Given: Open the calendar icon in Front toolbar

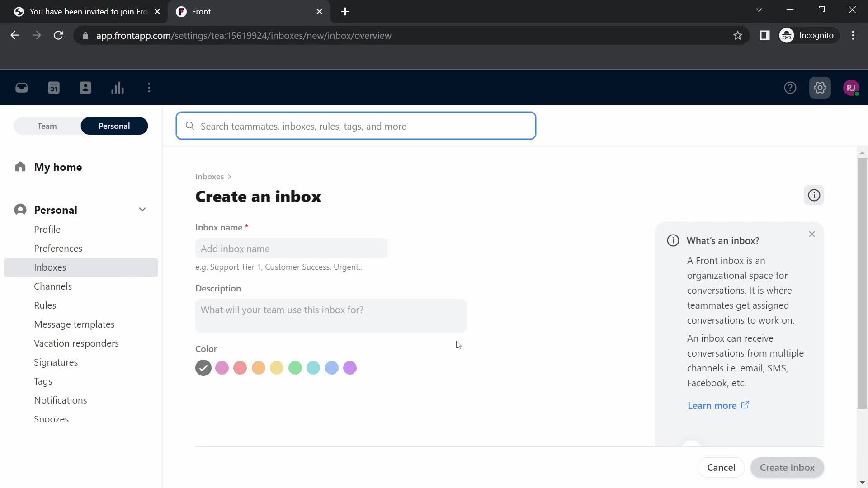Looking at the screenshot, I should [54, 88].
